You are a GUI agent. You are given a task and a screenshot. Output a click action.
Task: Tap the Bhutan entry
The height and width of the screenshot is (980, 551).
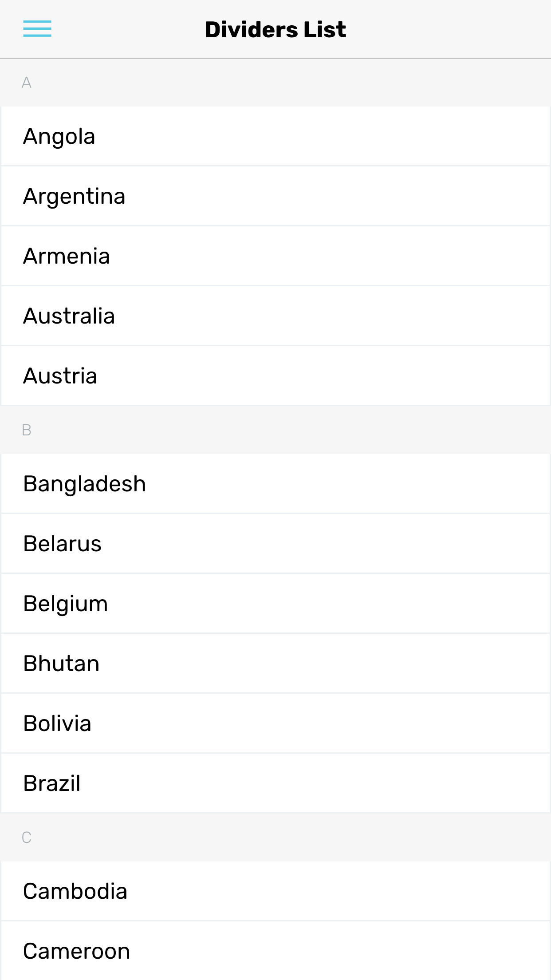[275, 664]
